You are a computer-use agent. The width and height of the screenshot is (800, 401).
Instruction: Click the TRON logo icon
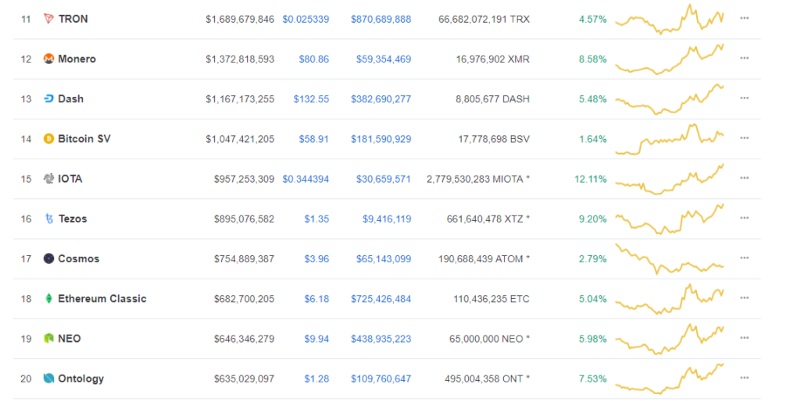48,19
